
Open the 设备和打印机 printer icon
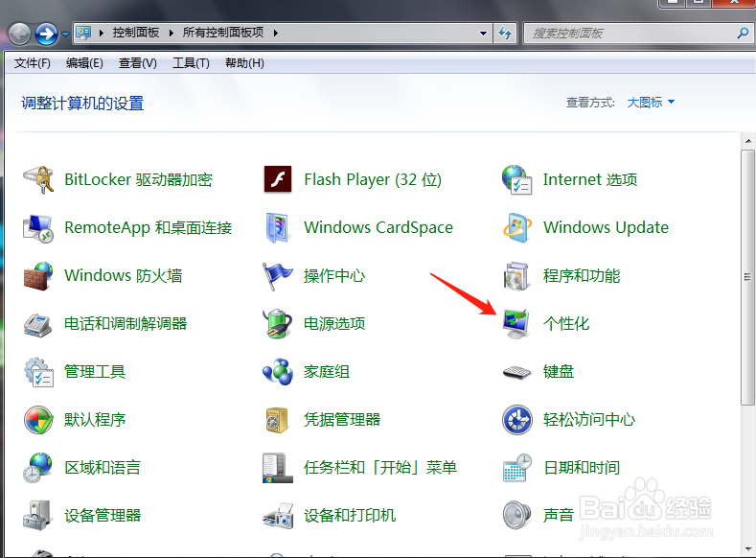point(278,515)
